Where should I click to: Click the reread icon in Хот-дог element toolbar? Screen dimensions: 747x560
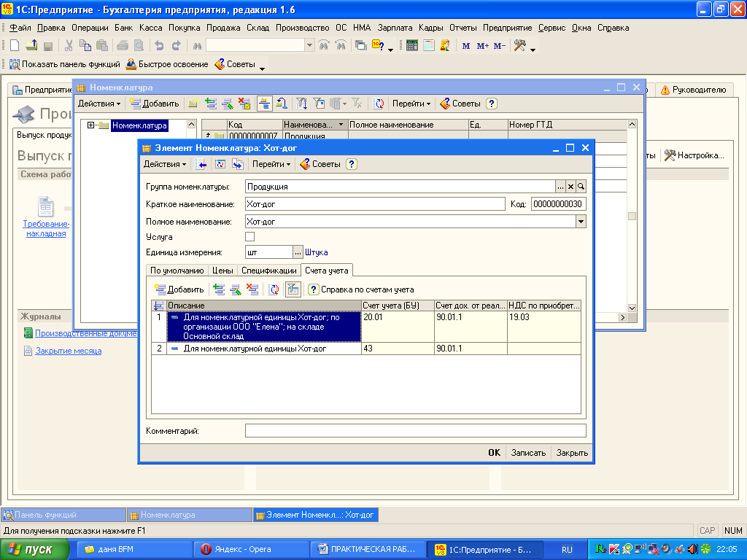pyautogui.click(x=220, y=164)
